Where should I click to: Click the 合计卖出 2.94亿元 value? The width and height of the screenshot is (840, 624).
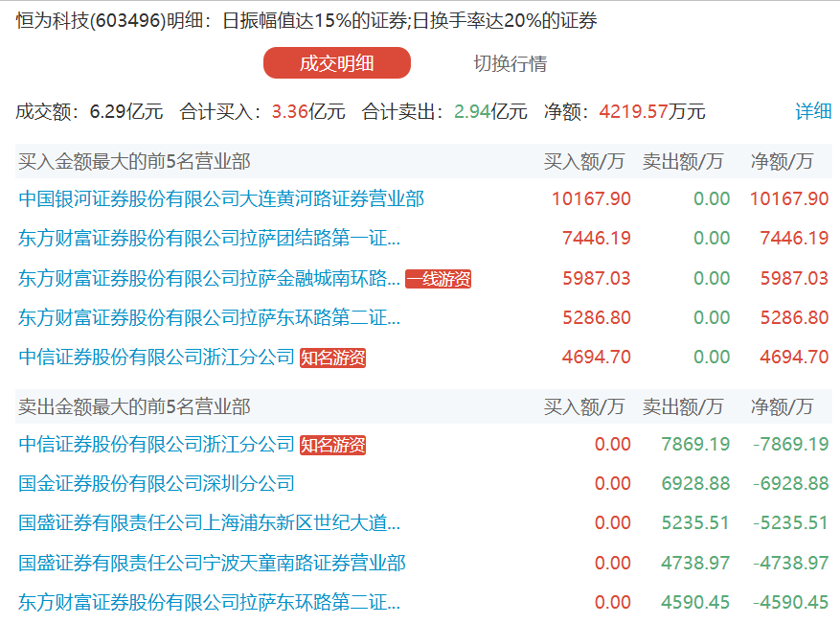point(490,111)
